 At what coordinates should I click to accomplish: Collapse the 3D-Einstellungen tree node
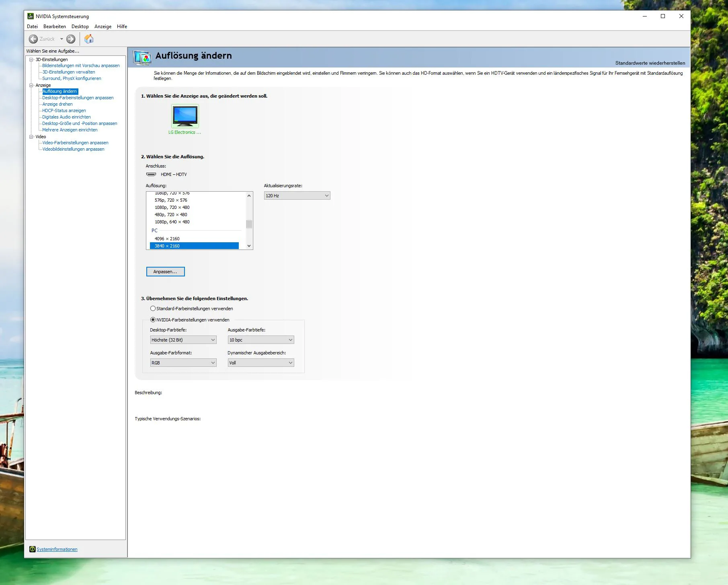point(31,59)
